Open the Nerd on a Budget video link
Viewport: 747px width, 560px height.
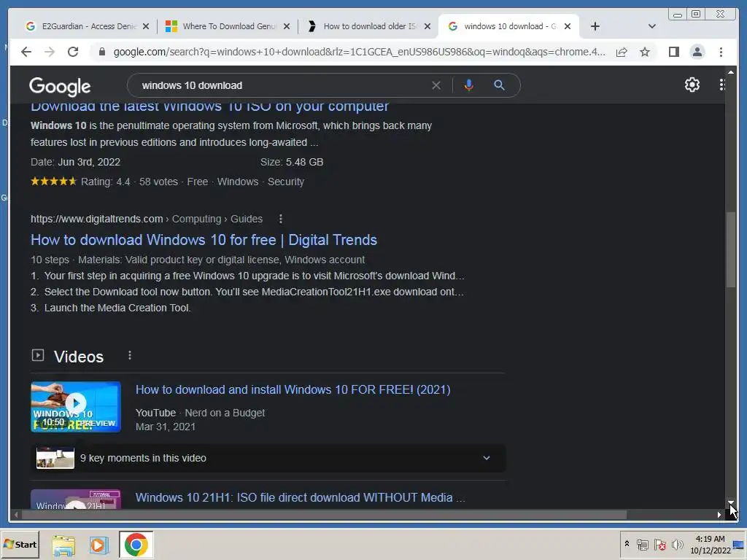tap(293, 389)
